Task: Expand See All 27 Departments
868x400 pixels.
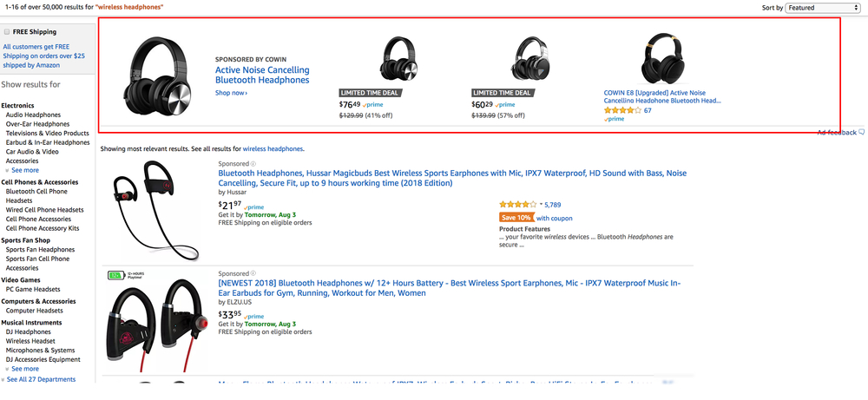Action: click(x=38, y=379)
